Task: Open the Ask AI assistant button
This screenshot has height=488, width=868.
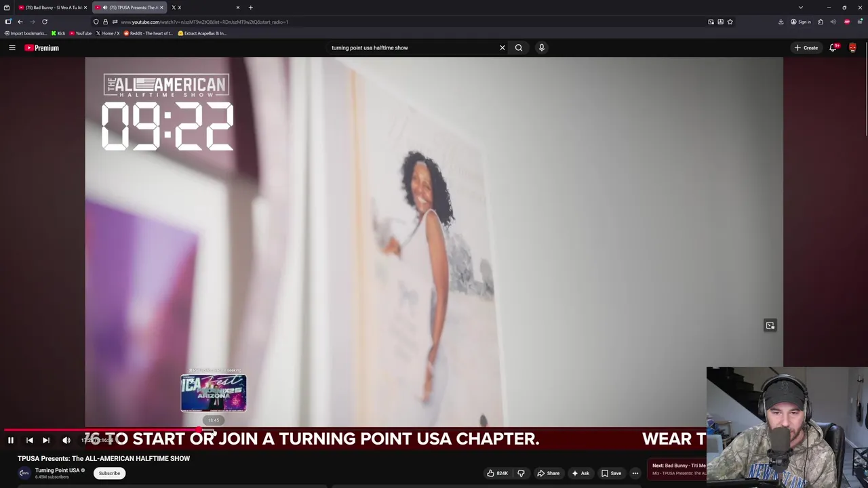Action: [x=580, y=473]
